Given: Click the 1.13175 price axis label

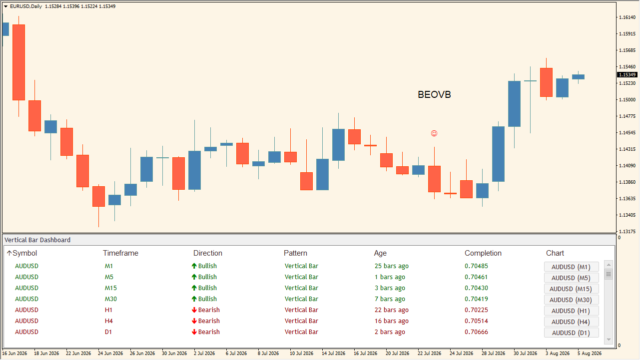Looking at the screenshot, I should coord(627,231).
